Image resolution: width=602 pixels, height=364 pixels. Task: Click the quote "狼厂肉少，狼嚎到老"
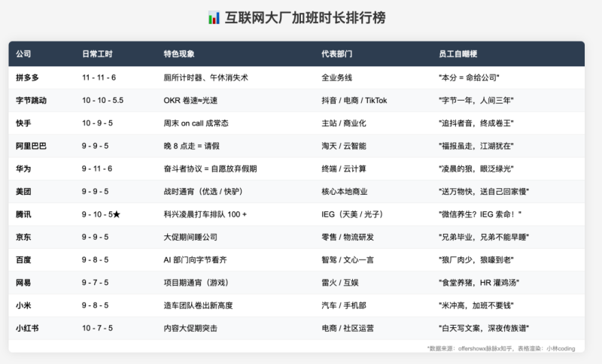pos(476,260)
